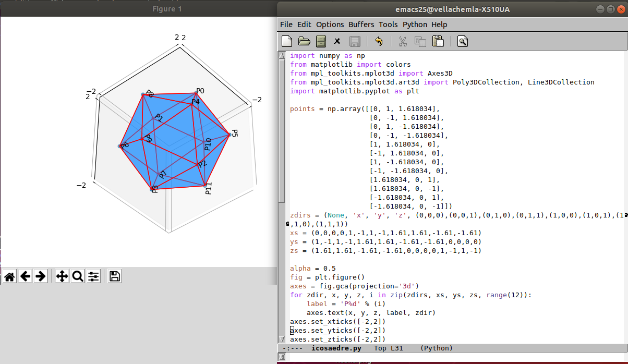Open the Python menu
The image size is (628, 364).
(x=415, y=25)
